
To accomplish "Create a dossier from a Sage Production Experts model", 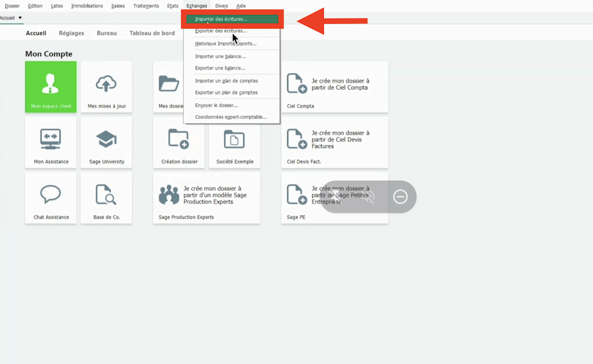I will (207, 198).
